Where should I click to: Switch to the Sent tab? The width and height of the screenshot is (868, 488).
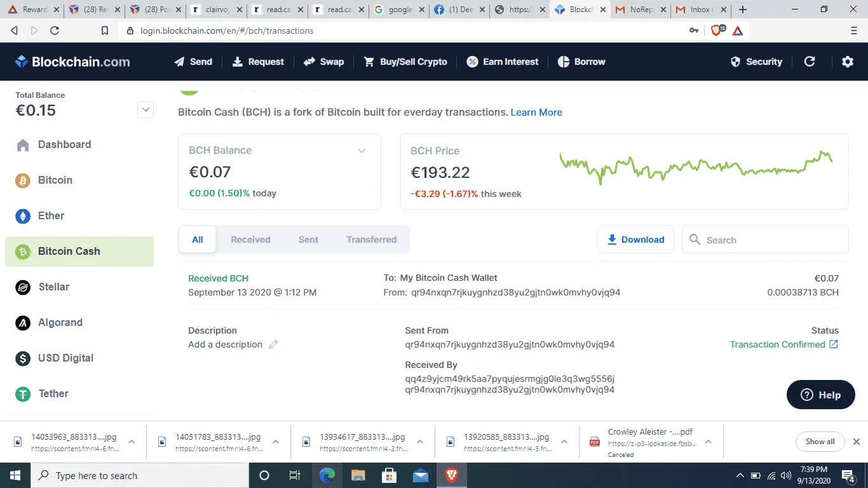(308, 240)
